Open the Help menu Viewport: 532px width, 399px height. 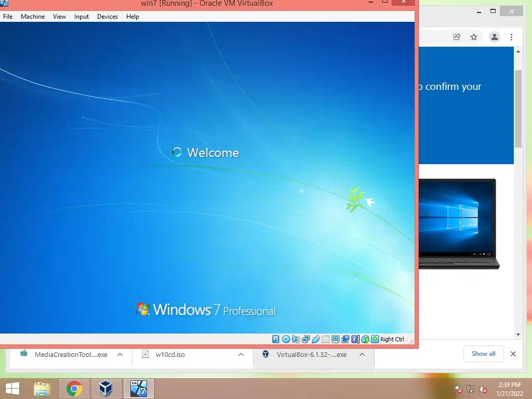[132, 16]
